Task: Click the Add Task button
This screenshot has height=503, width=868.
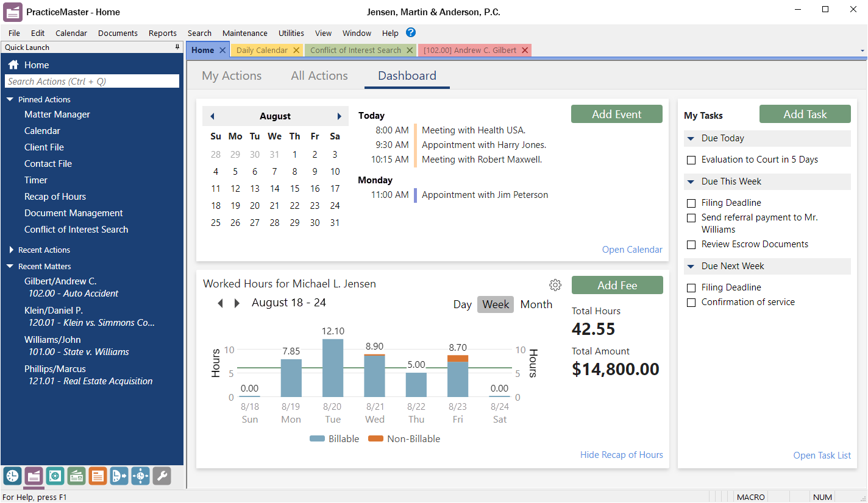Action: point(805,114)
